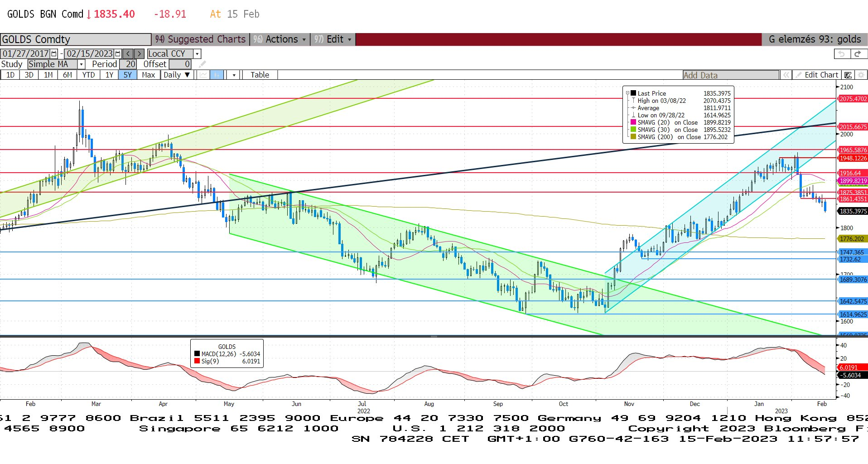Select the 1M time range
This screenshot has height=464, width=868.
[48, 75]
